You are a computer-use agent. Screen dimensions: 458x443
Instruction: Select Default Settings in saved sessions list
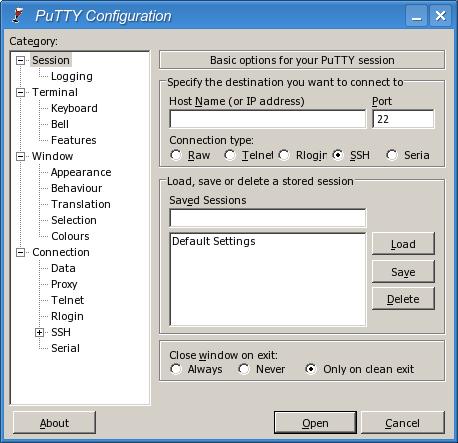click(214, 241)
